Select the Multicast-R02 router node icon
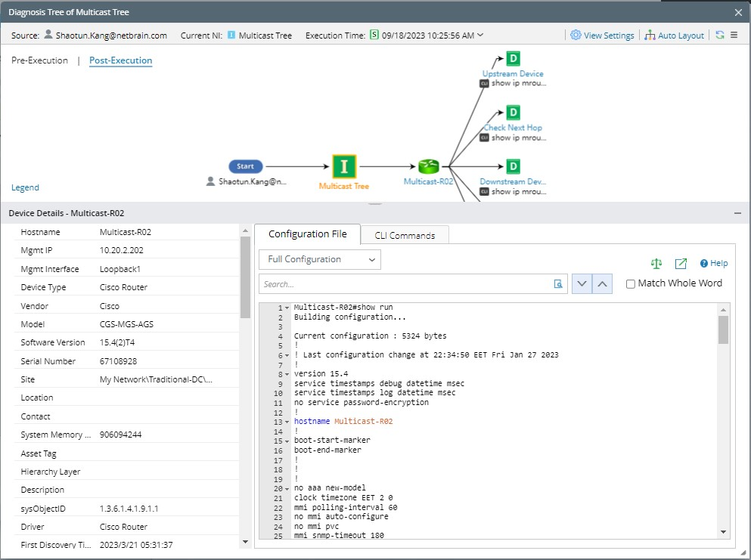The height and width of the screenshot is (560, 751). point(428,167)
